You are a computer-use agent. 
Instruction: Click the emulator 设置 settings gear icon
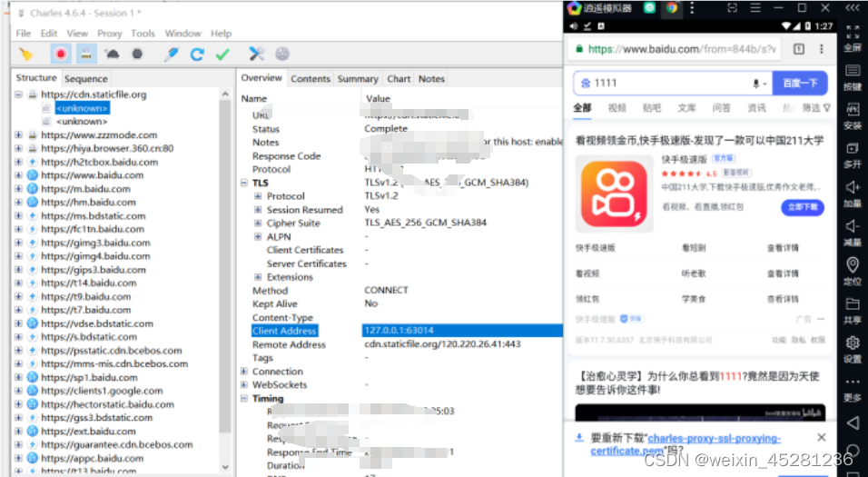853,343
